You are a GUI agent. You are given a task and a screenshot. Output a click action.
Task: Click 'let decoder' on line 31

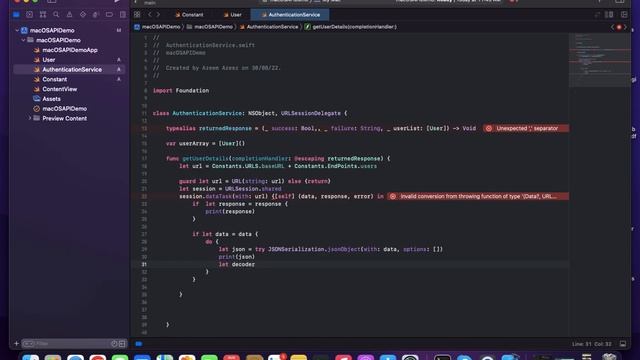(x=236, y=264)
